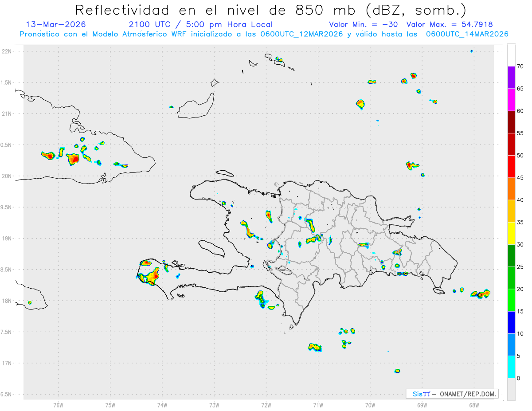
Task: Select the dark green 25–30 dBZ swatch
Action: point(511,256)
